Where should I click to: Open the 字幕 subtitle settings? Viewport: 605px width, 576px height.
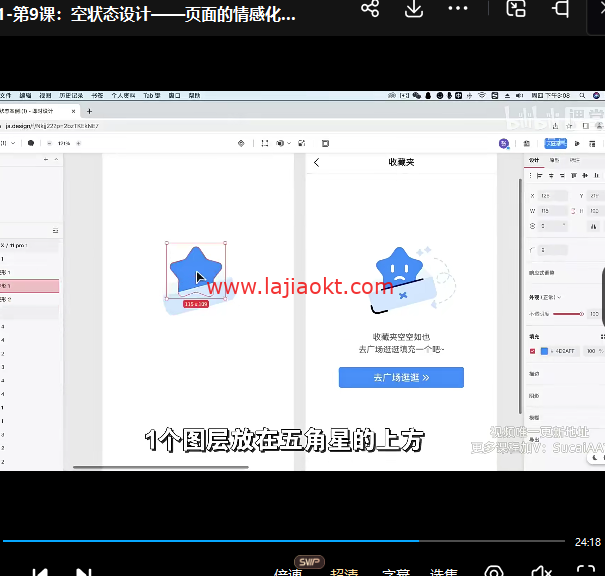396,572
